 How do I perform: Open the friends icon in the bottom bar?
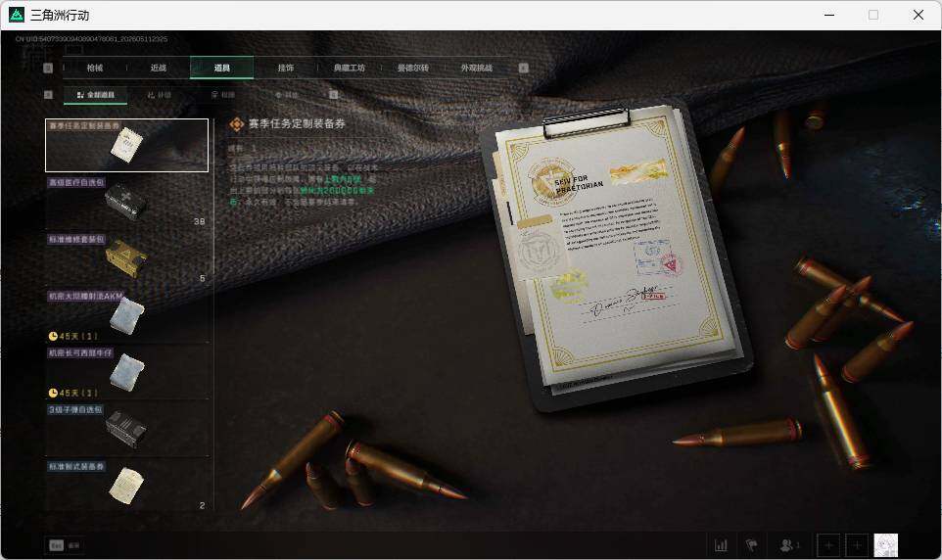[789, 545]
